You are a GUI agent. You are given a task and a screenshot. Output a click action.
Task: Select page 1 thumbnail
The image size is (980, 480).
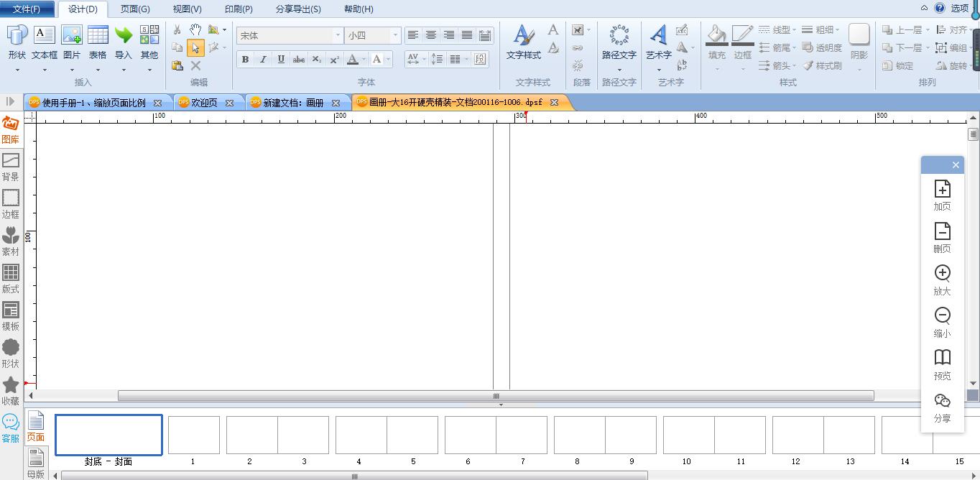[193, 435]
